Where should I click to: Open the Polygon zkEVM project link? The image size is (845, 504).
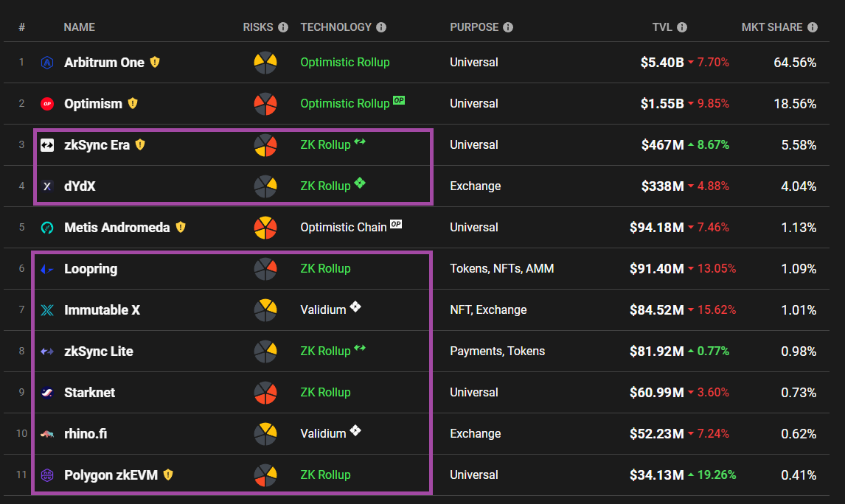(111, 475)
